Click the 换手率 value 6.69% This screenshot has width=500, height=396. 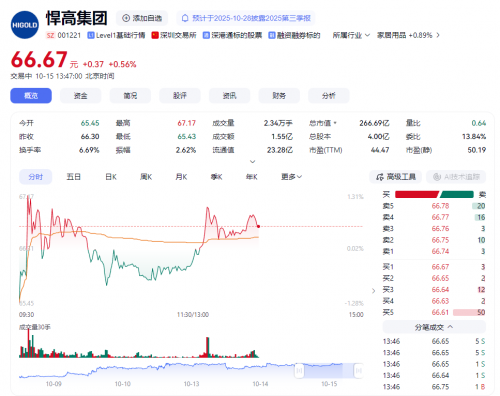click(x=89, y=150)
